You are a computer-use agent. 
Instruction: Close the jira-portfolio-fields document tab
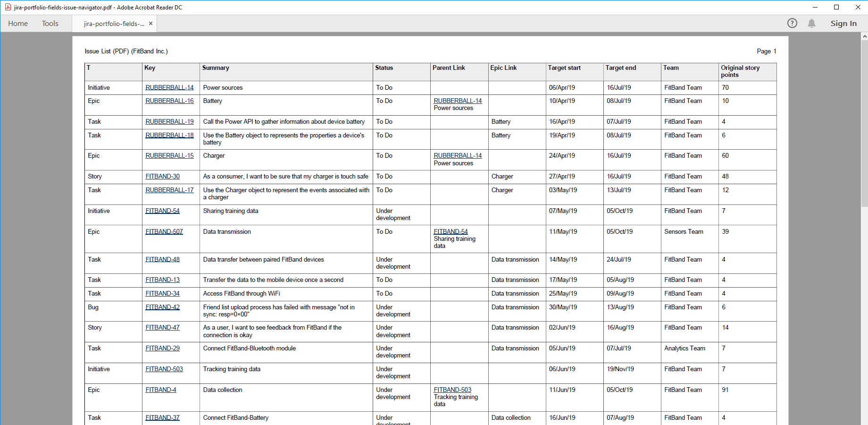coord(150,24)
